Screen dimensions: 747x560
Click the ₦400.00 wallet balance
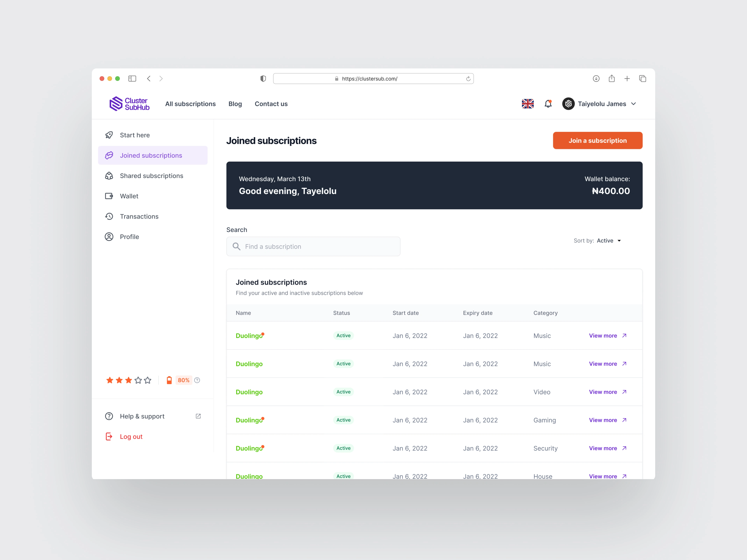pyautogui.click(x=611, y=191)
